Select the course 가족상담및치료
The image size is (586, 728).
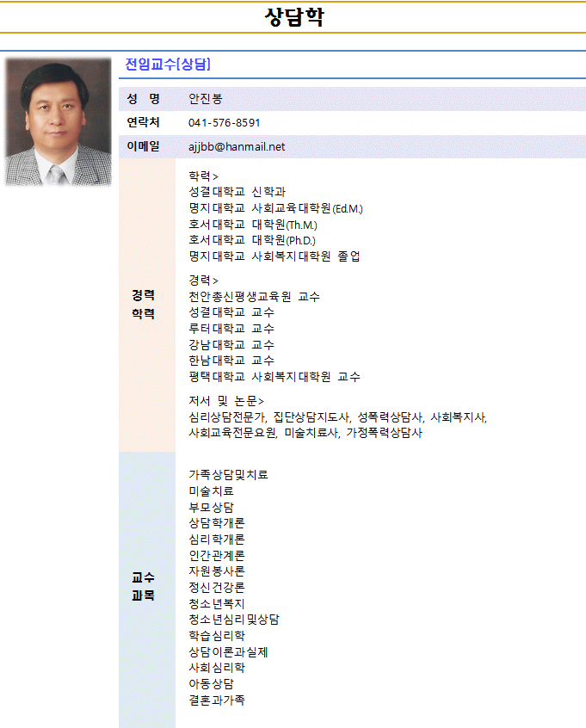228,474
